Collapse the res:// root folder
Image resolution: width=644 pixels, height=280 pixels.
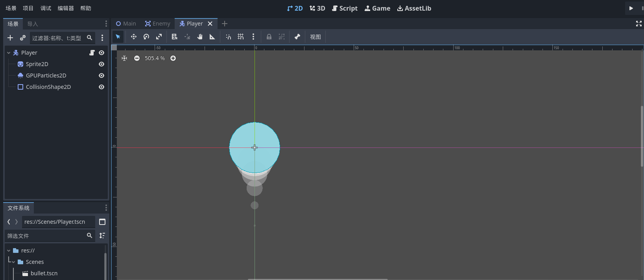[9, 251]
